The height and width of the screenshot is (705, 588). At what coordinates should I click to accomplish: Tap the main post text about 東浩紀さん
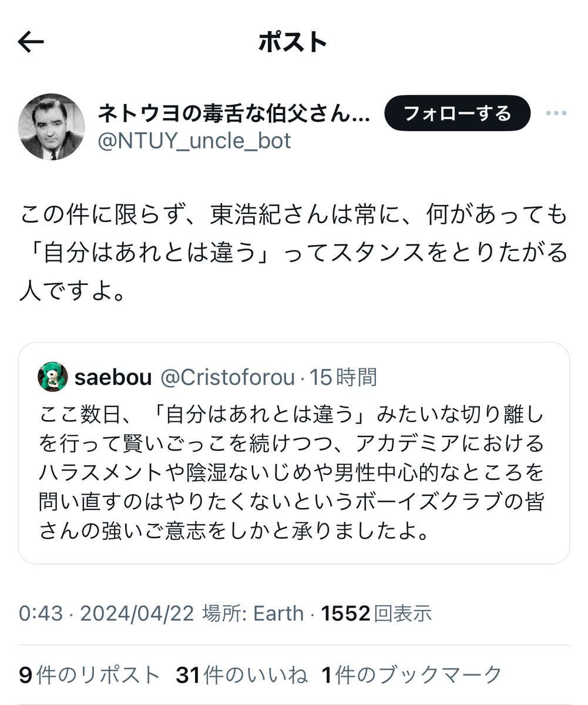coord(294,253)
